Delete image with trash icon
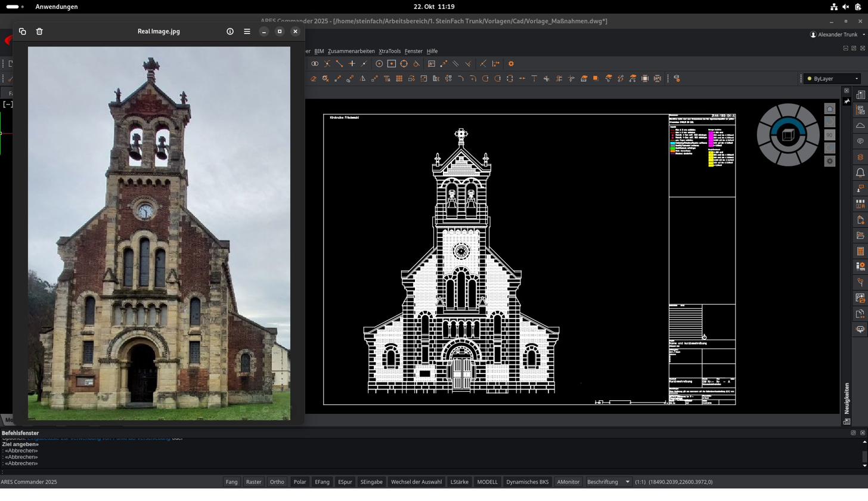Screen dimensions: 868x501 pos(39,32)
